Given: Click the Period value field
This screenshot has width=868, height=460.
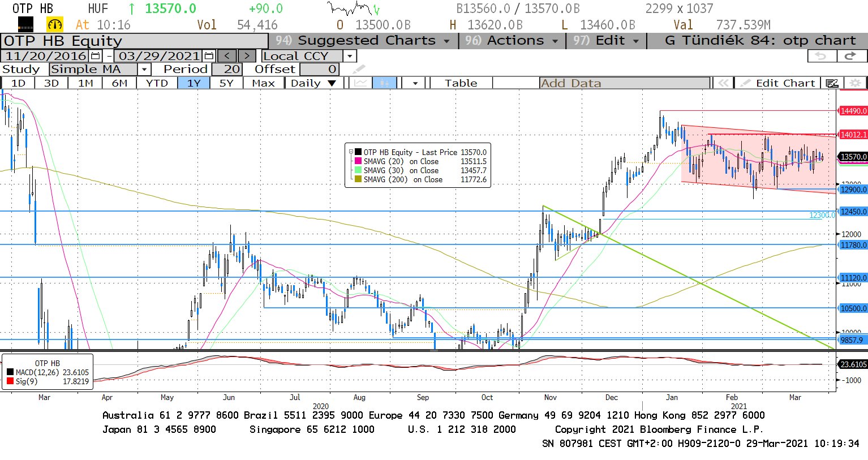Looking at the screenshot, I should [x=227, y=70].
